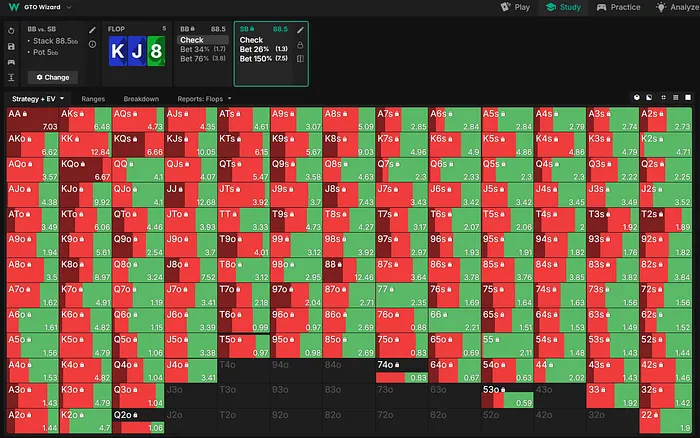
Task: Open the Strategy + EV dropdown
Action: click(39, 99)
